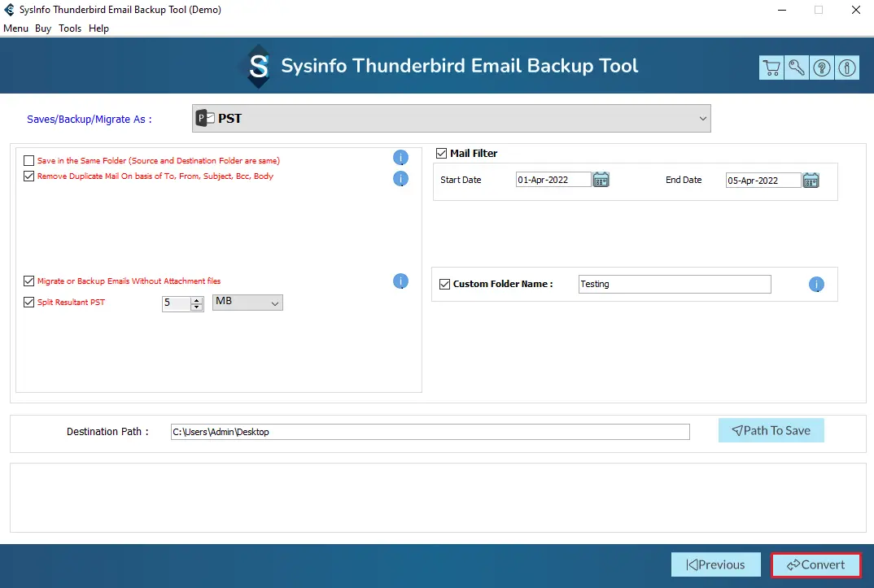Click info icon for Remove Duplicate Mail
Image resolution: width=874 pixels, height=588 pixels.
point(400,178)
